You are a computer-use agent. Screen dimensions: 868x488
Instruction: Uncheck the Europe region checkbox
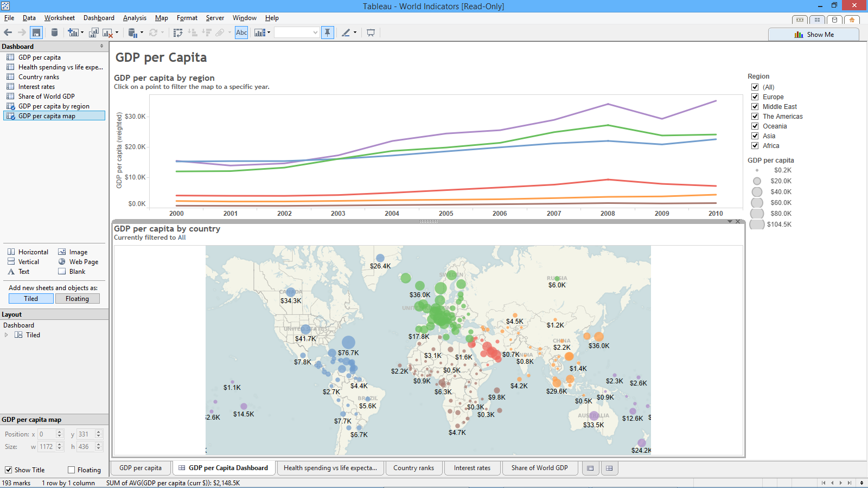(755, 97)
